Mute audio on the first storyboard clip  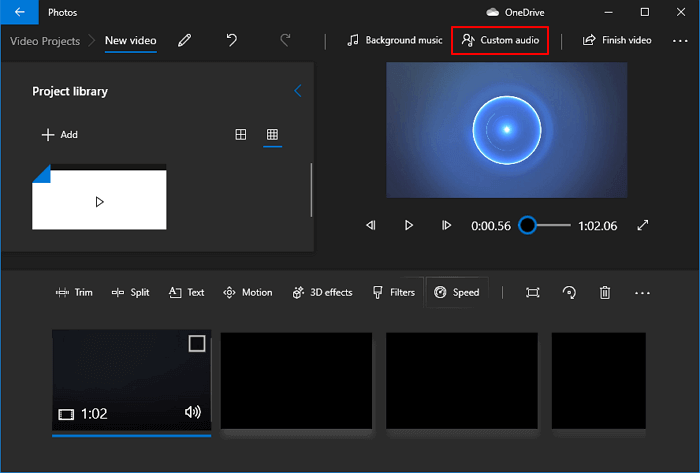pyautogui.click(x=193, y=412)
